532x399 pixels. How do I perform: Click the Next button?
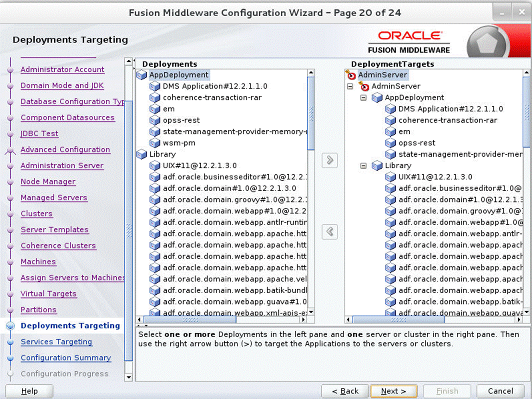click(x=394, y=391)
